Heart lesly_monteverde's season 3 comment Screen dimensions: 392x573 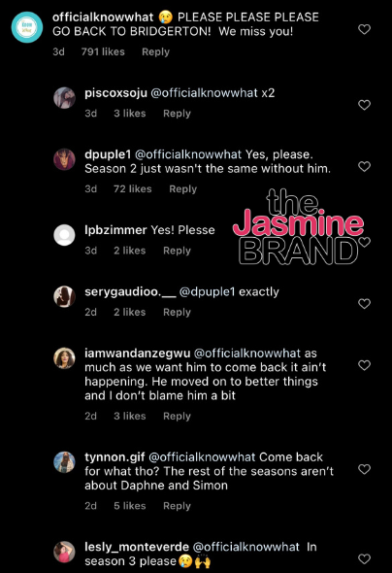[x=364, y=558]
